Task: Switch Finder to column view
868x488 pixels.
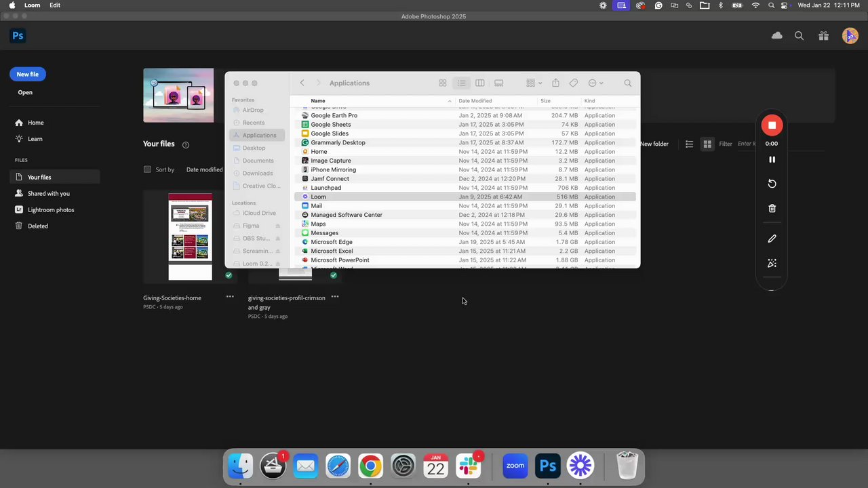Action: pos(479,83)
